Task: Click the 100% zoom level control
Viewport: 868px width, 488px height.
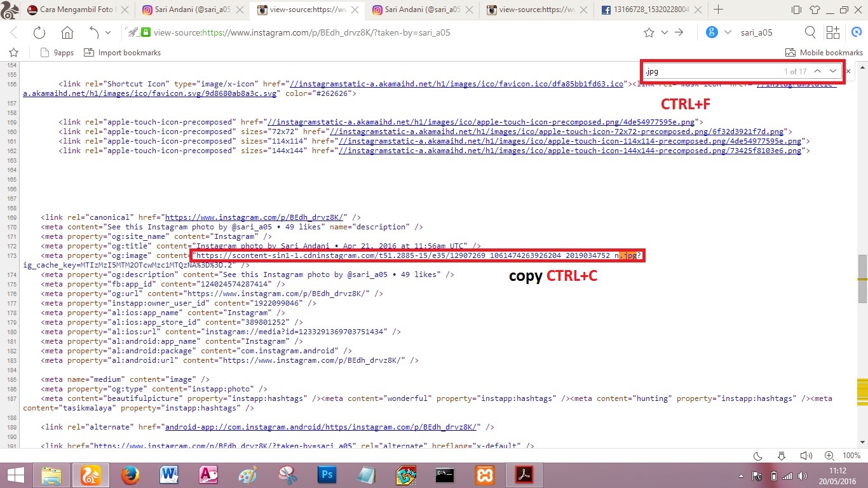Action: [x=851, y=456]
